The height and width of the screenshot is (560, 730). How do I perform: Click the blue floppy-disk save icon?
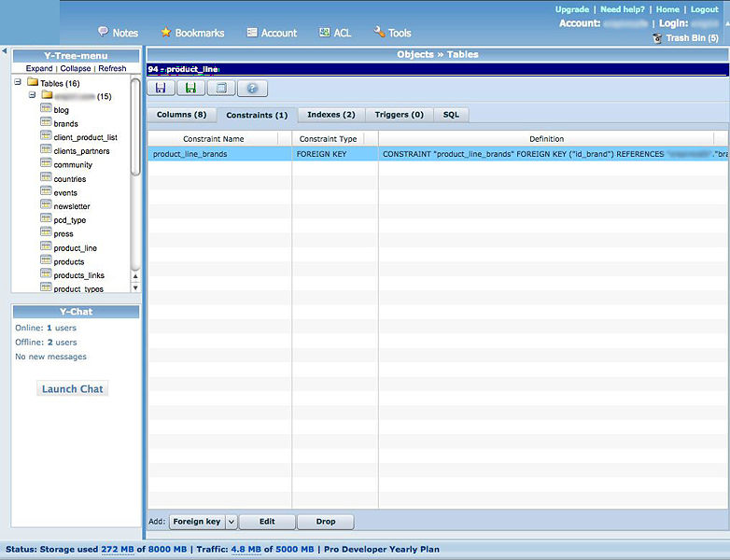[161, 89]
